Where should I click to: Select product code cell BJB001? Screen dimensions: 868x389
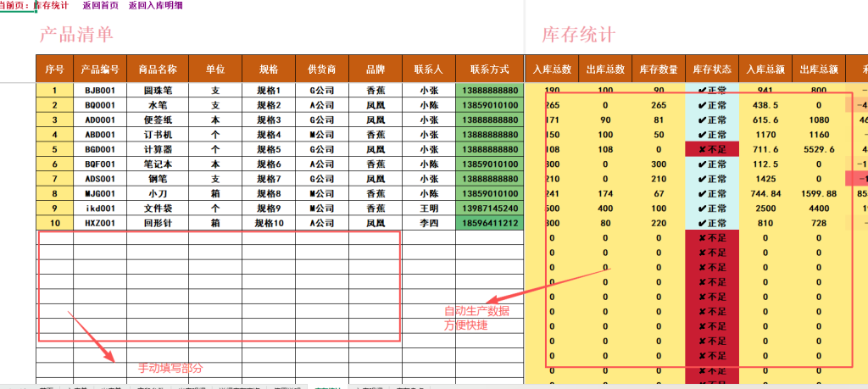[100, 91]
